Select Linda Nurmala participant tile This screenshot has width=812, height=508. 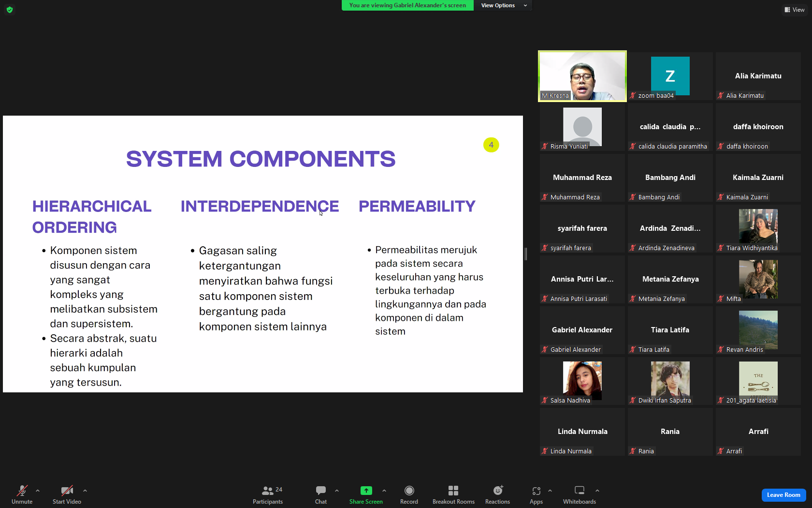point(582,432)
